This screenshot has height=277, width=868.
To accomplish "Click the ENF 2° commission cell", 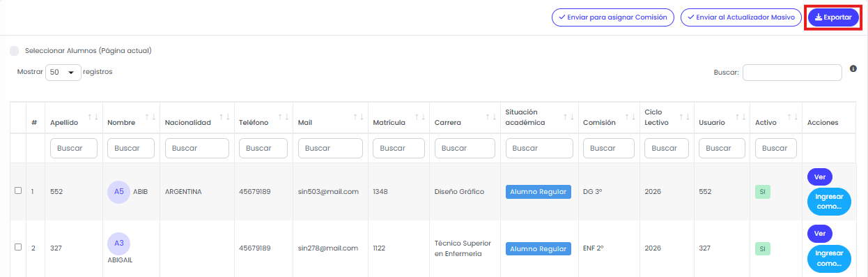I will [594, 248].
